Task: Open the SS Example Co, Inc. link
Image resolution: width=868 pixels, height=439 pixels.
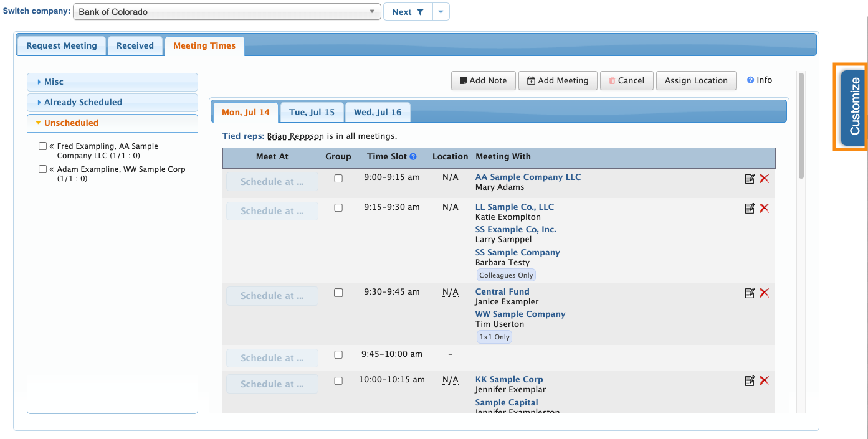Action: [x=516, y=229]
